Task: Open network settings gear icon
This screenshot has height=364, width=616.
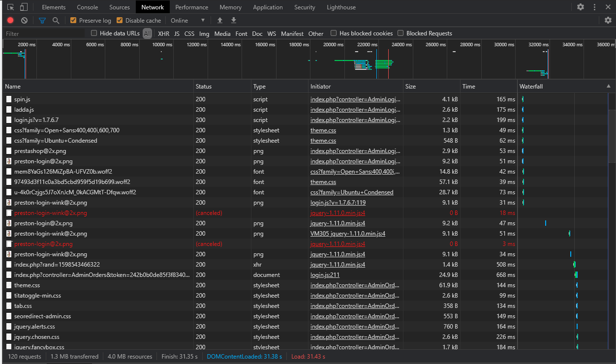Action: pyautogui.click(x=608, y=20)
